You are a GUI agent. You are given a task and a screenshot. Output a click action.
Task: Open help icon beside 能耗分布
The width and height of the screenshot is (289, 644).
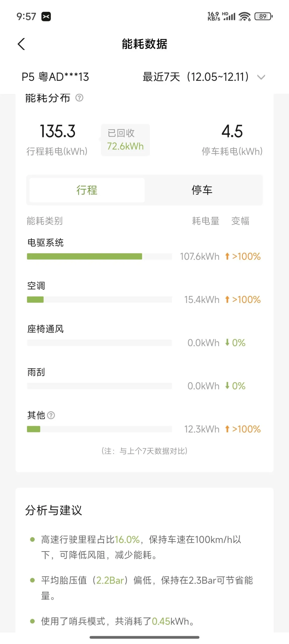click(x=79, y=98)
